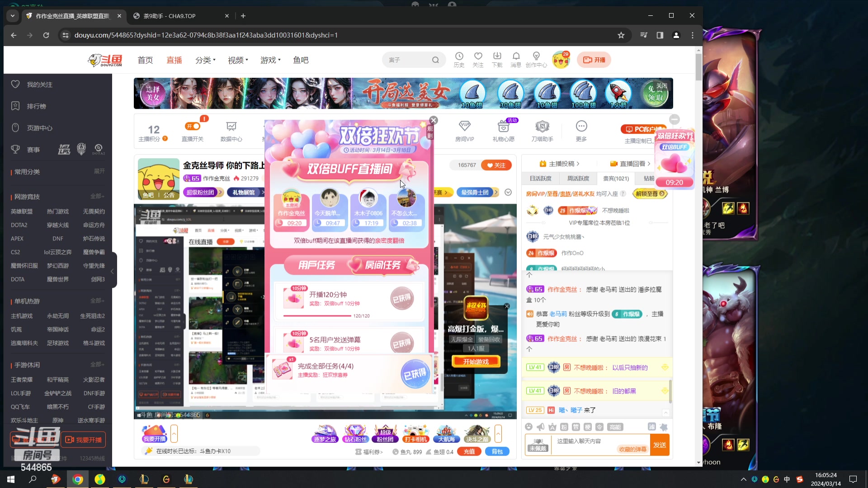The height and width of the screenshot is (488, 868).
Task: Close the 超级 game ad overlay
Action: point(507,306)
